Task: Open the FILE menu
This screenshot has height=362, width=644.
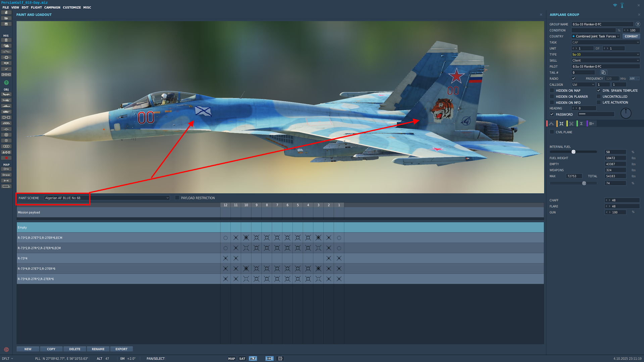Action: (6, 7)
